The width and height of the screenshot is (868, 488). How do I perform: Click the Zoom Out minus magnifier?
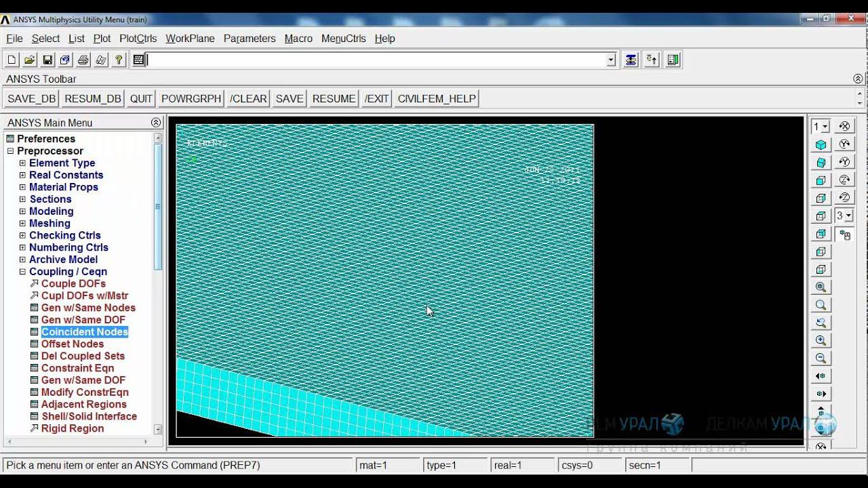pos(821,358)
